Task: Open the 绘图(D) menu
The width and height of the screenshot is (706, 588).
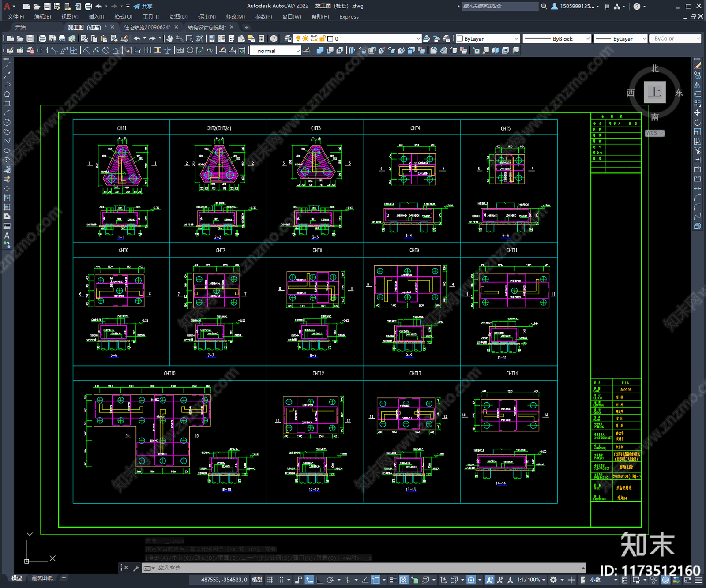Action: pyautogui.click(x=178, y=16)
